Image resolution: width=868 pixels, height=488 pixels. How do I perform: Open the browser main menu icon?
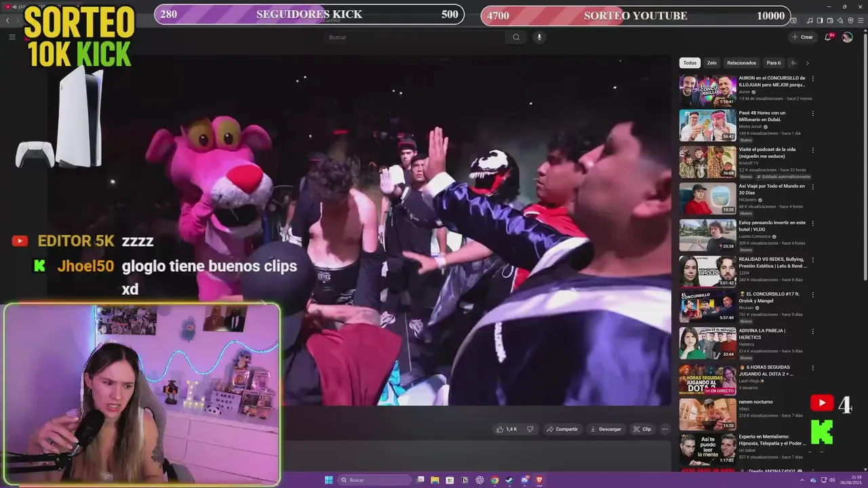(861, 20)
